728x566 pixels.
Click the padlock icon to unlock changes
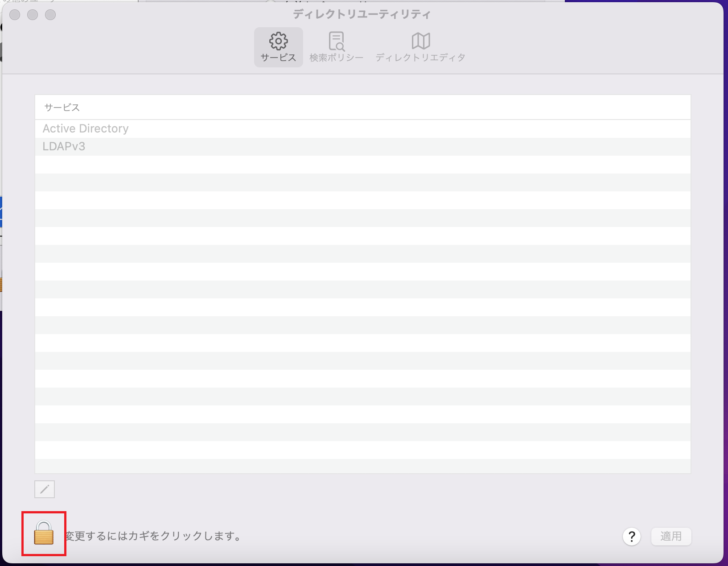[x=44, y=533]
